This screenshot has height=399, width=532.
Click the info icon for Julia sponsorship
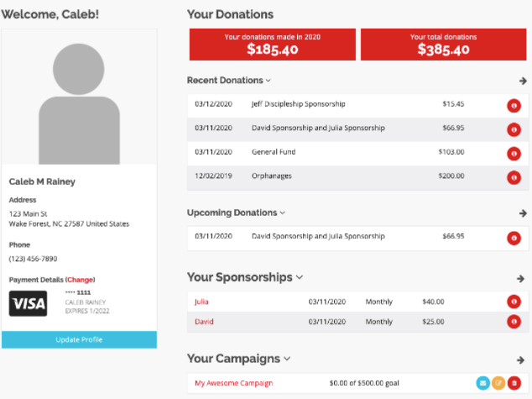coord(514,302)
